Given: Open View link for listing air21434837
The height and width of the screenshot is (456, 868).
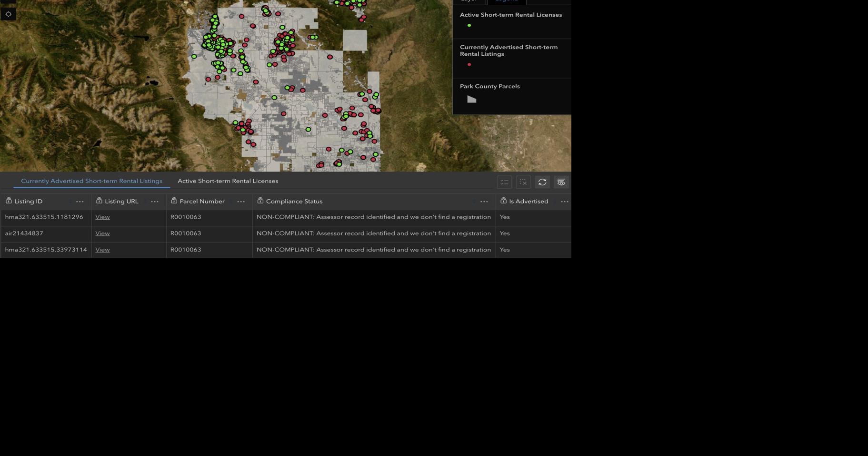Looking at the screenshot, I should 102,233.
